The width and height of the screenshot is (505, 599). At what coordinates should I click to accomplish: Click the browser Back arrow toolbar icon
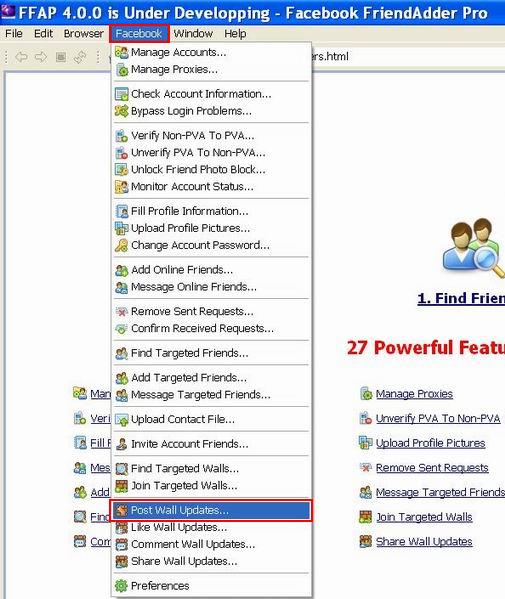21,57
